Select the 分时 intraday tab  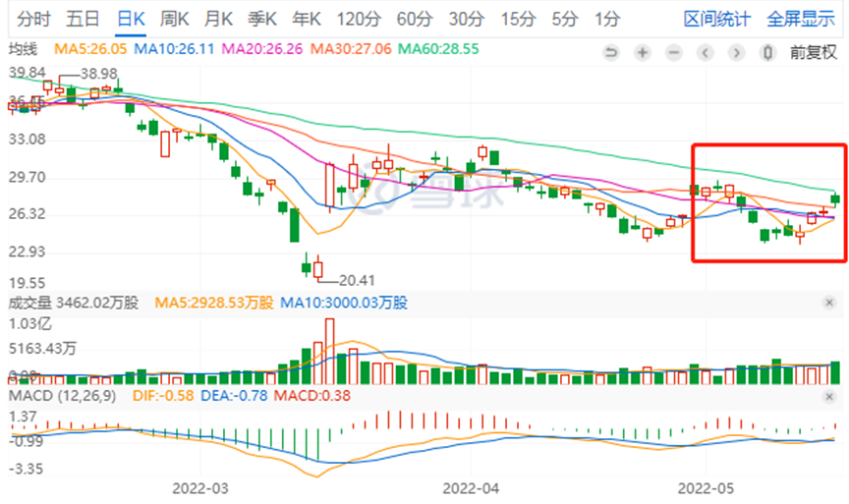coord(32,19)
